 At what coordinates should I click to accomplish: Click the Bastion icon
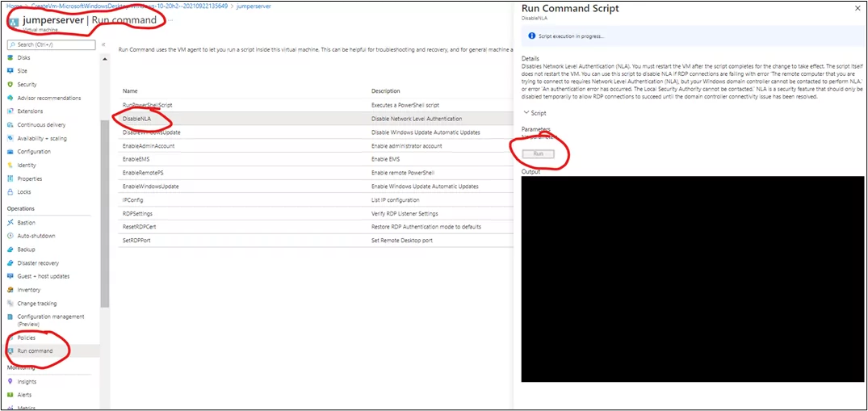click(x=10, y=223)
